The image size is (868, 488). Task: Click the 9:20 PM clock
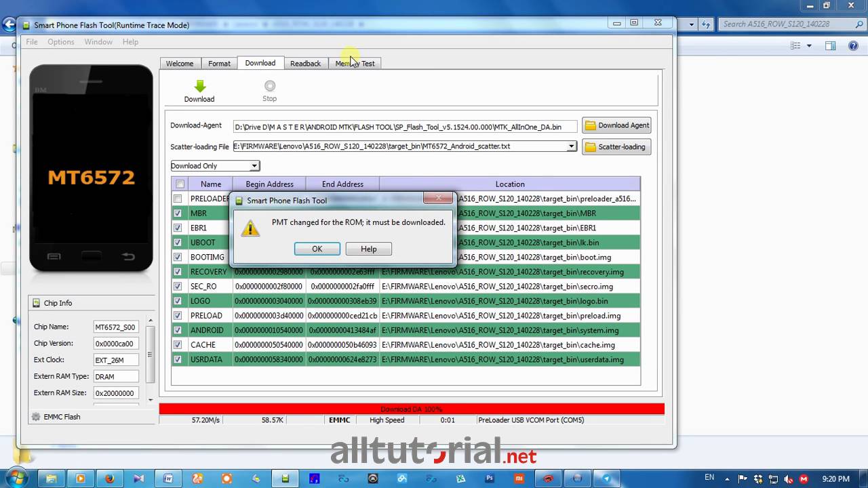834,479
